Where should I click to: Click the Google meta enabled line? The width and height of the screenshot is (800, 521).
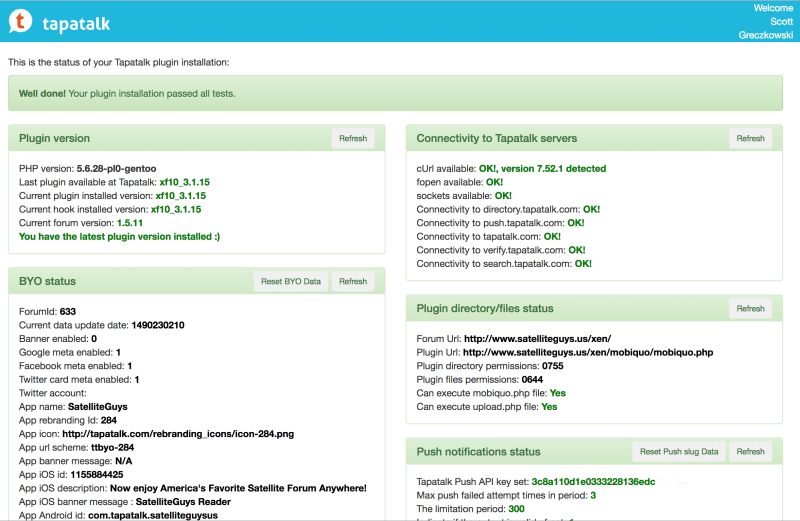point(70,352)
